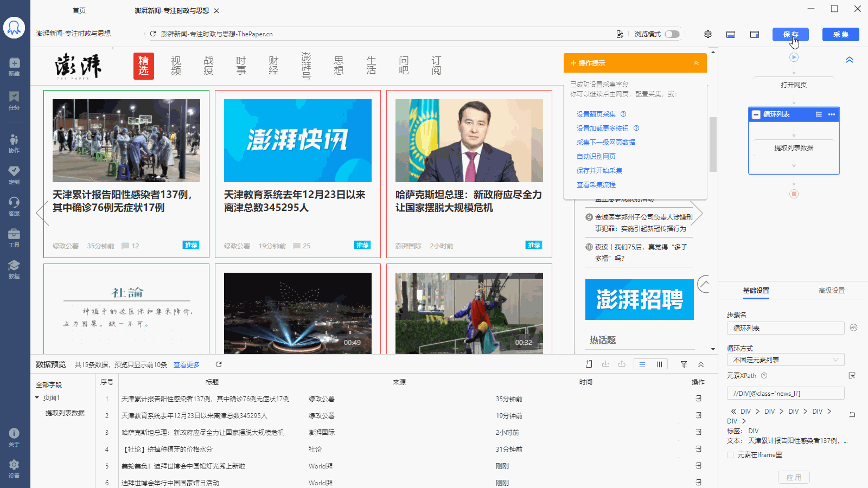Viewport: 868px width, 488px height.
Task: Reload the page with the address-bar refresh icon
Action: (x=153, y=34)
